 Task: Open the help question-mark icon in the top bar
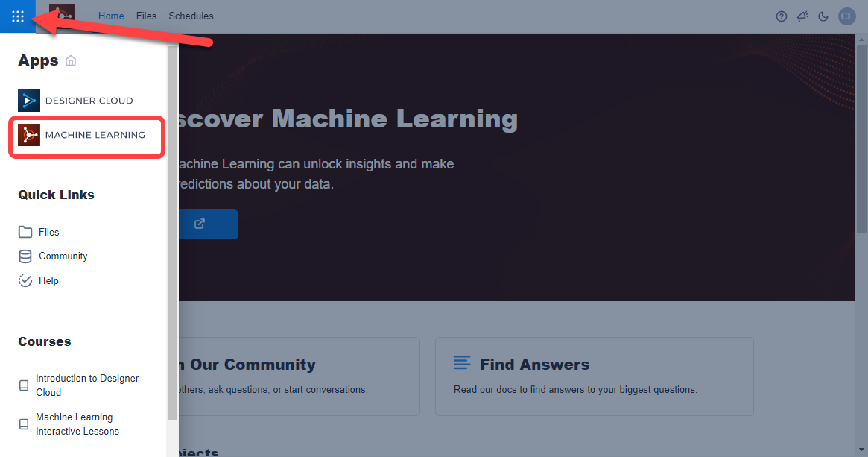tap(781, 16)
